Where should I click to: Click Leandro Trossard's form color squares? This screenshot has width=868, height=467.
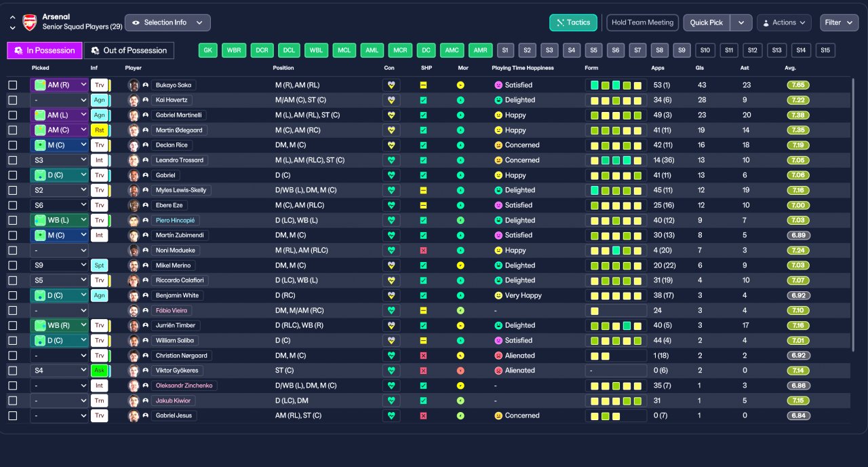(x=616, y=160)
